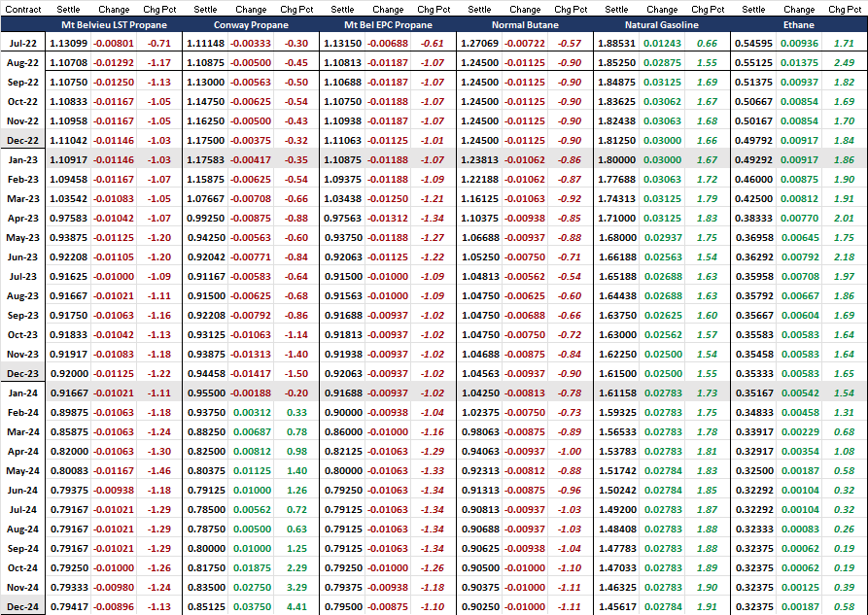868x615 pixels.
Task: Click Ethane Chg Pct 0.68 for Mar-24
Action: 845,431
